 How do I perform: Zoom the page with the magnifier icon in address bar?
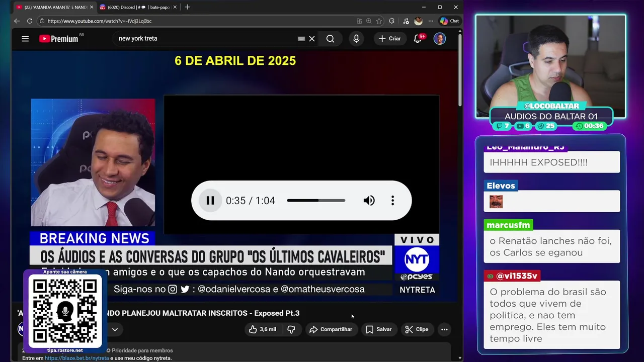pos(369,21)
